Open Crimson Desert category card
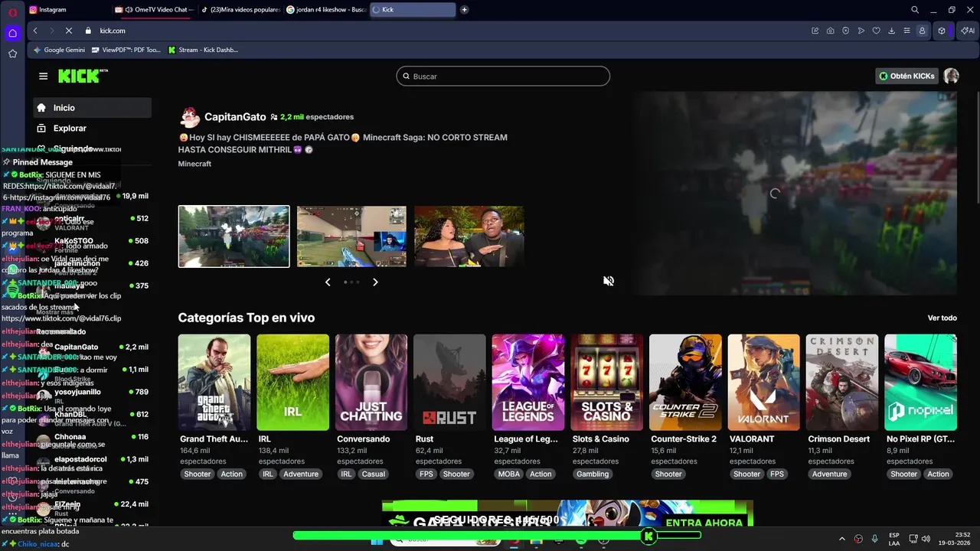 842,383
